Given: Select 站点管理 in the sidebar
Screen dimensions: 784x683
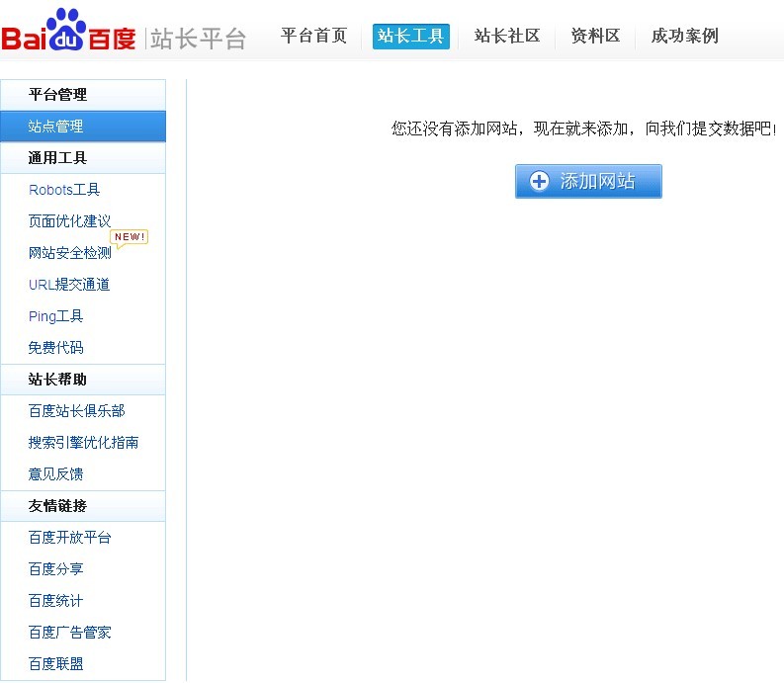Looking at the screenshot, I should coord(55,127).
